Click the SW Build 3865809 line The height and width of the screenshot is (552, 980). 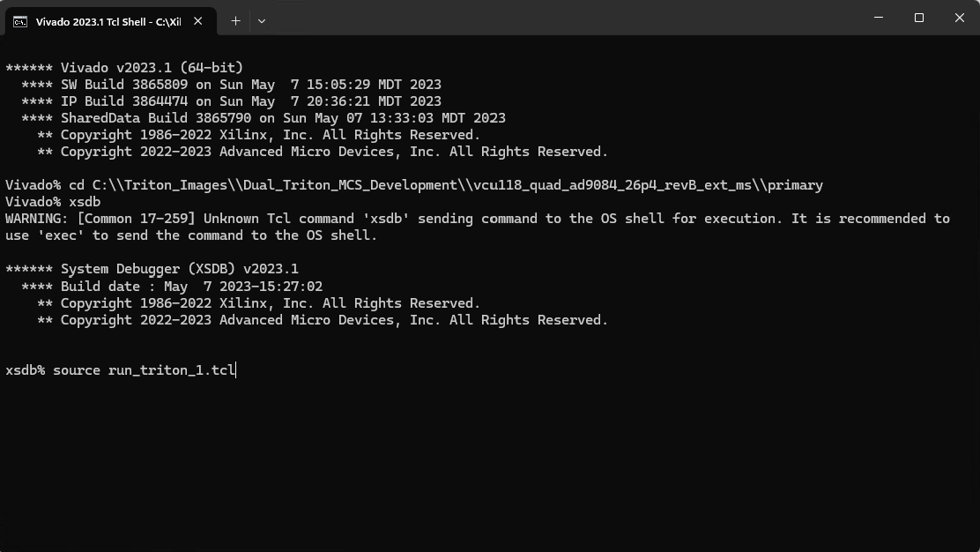(231, 85)
